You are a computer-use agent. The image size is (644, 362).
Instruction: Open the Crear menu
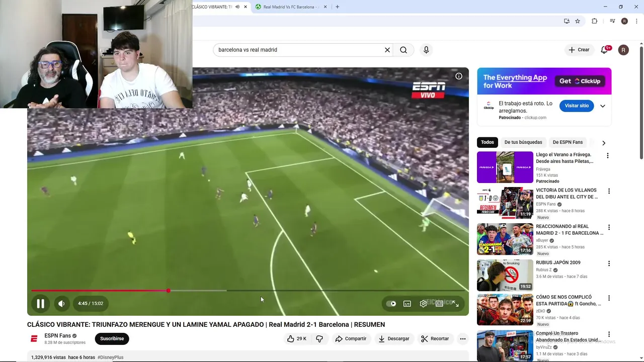579,50
